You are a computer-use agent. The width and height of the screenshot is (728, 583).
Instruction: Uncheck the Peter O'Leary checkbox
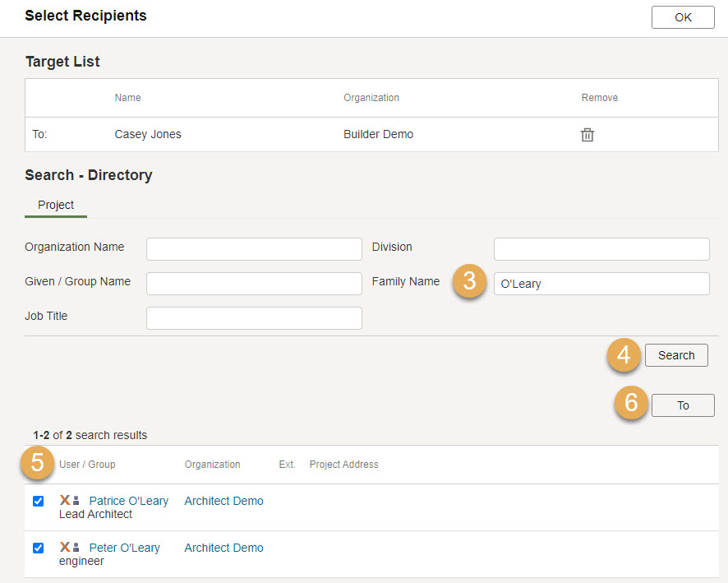click(38, 548)
